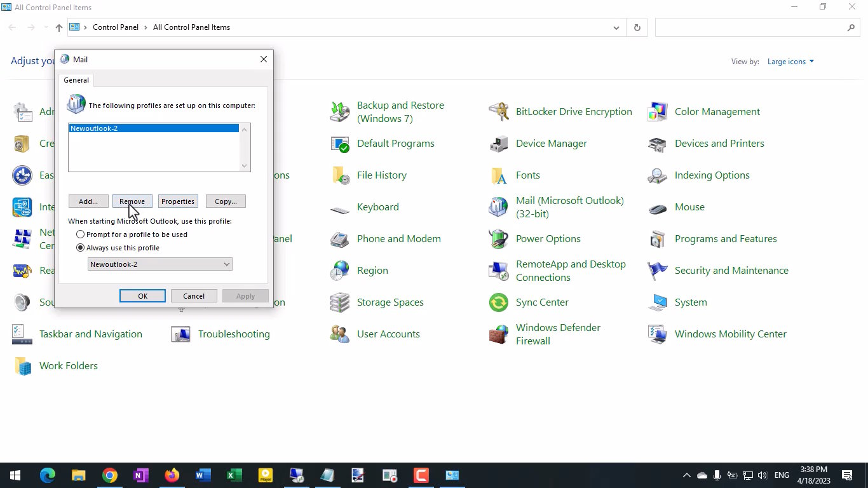This screenshot has height=488, width=868.
Task: Open the 'View by: Large icons' dropdown
Action: pyautogui.click(x=790, y=62)
